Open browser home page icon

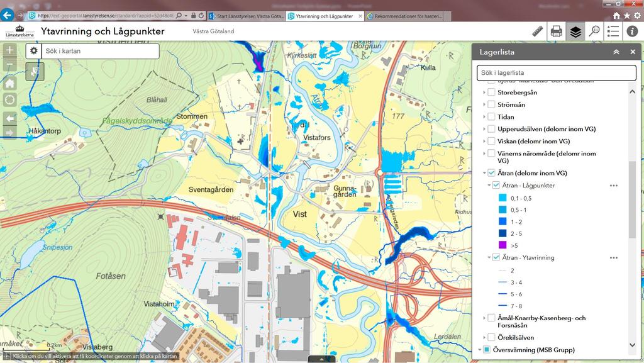pyautogui.click(x=616, y=16)
